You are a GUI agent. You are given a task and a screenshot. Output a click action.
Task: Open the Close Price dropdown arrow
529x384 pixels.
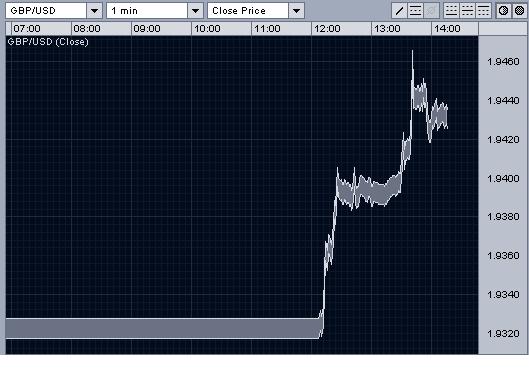[296, 11]
